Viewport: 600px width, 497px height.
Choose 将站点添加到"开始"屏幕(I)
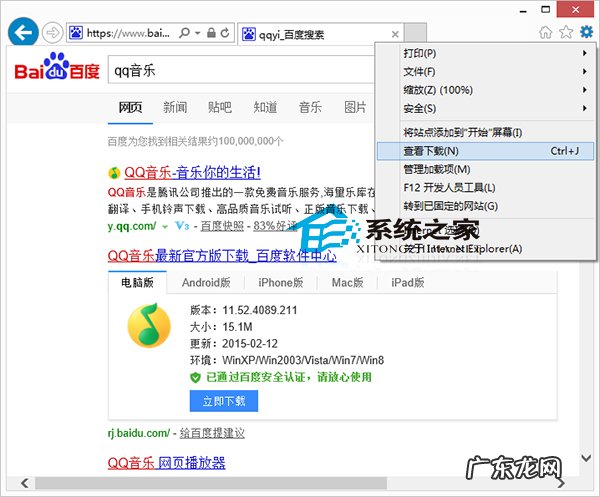point(485,132)
